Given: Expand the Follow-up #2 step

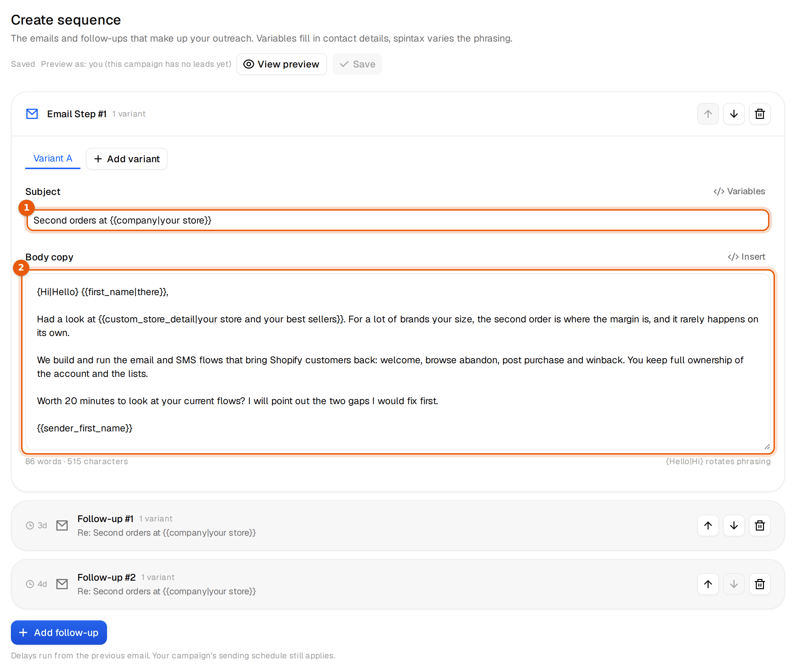Looking at the screenshot, I should [398, 584].
